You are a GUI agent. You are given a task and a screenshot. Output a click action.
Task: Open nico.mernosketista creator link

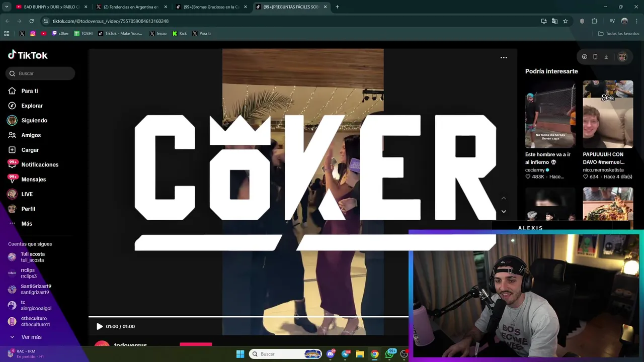click(603, 170)
